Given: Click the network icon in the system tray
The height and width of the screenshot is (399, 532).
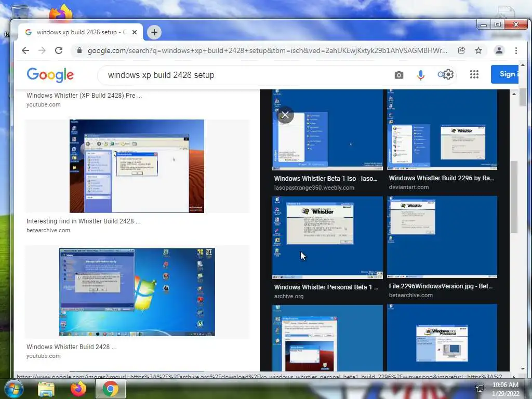Looking at the screenshot, I should (x=480, y=389).
